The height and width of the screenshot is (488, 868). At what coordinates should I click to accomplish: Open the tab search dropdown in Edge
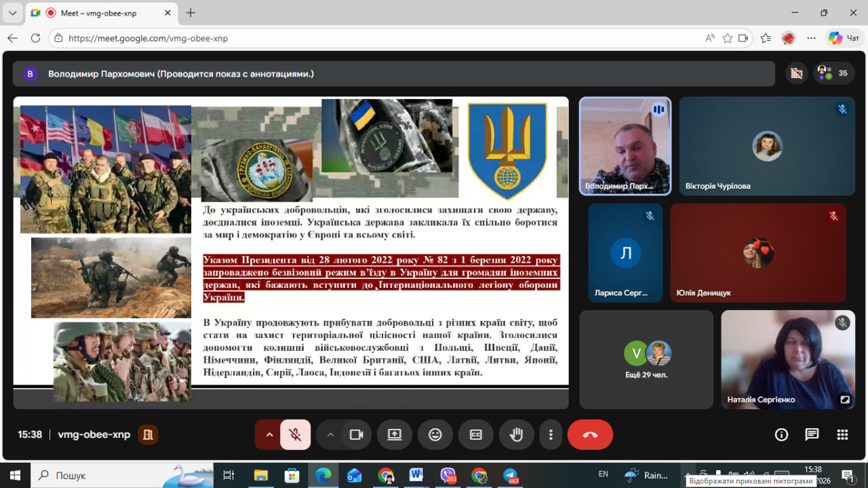click(x=12, y=13)
